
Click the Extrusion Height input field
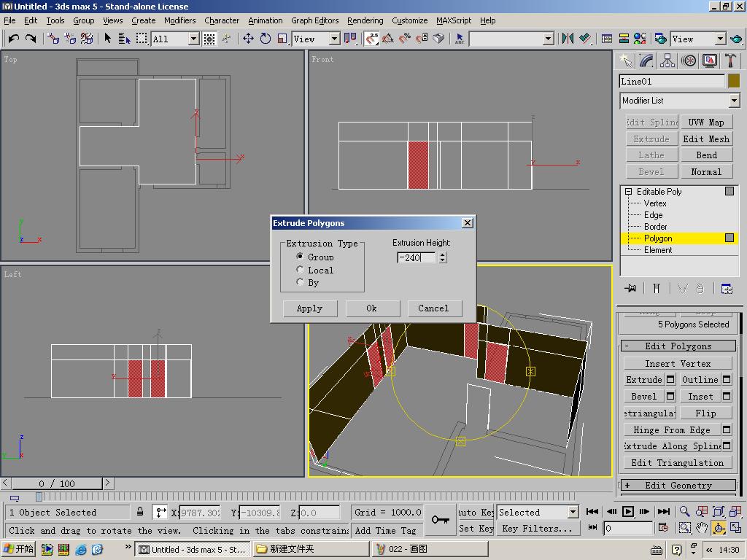click(416, 257)
